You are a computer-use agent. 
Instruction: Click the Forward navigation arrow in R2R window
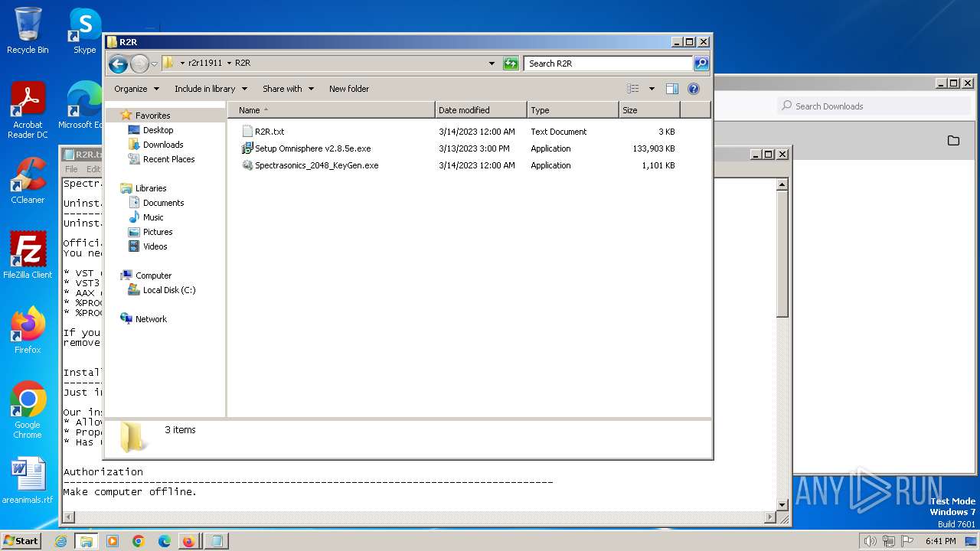click(139, 64)
